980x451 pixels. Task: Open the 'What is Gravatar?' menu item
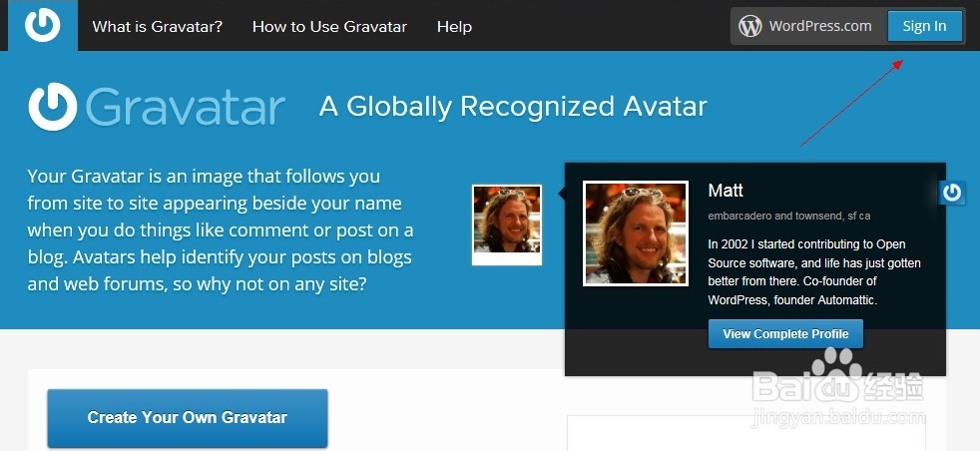158,27
